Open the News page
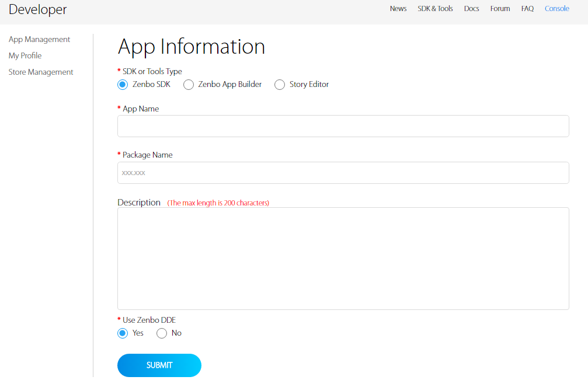 coord(398,9)
